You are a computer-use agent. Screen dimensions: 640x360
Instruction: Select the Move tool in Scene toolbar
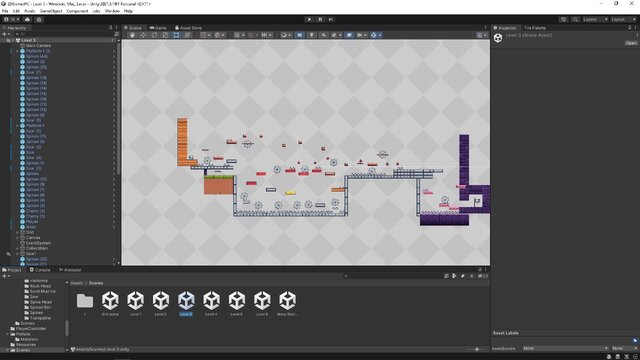(x=143, y=35)
